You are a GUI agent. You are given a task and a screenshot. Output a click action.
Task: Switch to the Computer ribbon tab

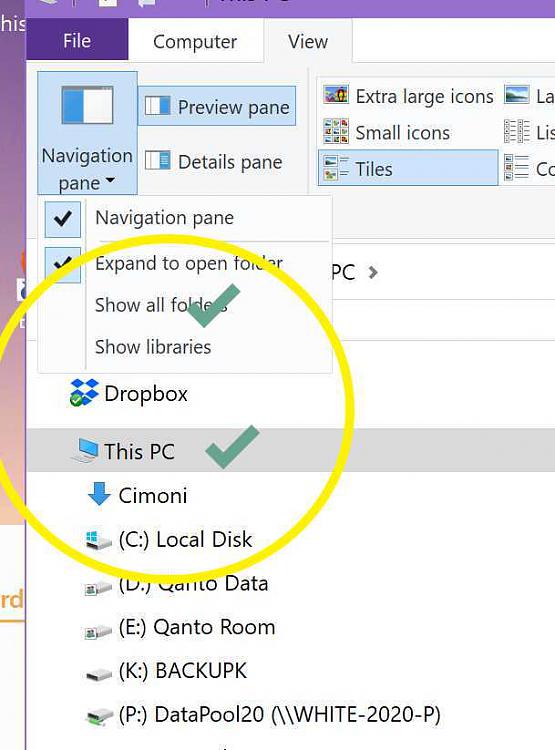point(195,41)
